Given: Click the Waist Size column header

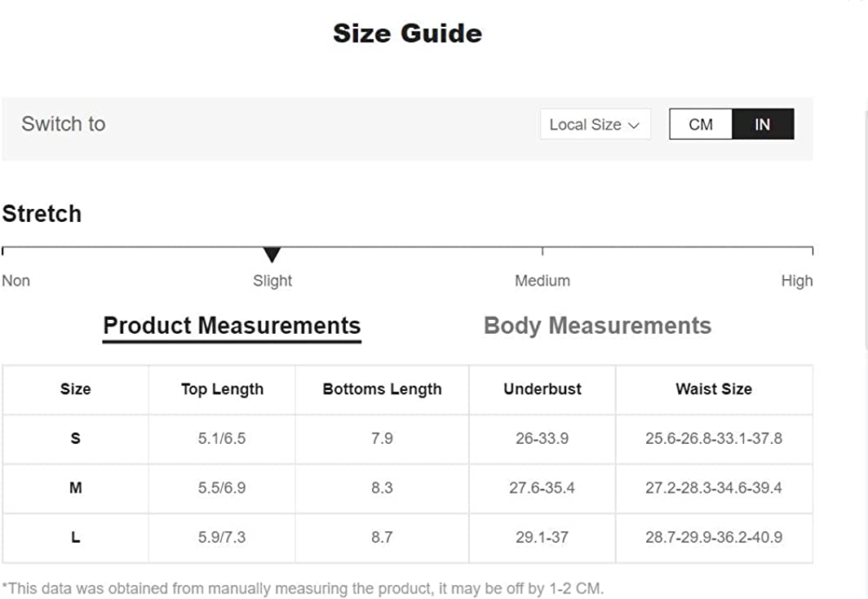Looking at the screenshot, I should pos(714,389).
